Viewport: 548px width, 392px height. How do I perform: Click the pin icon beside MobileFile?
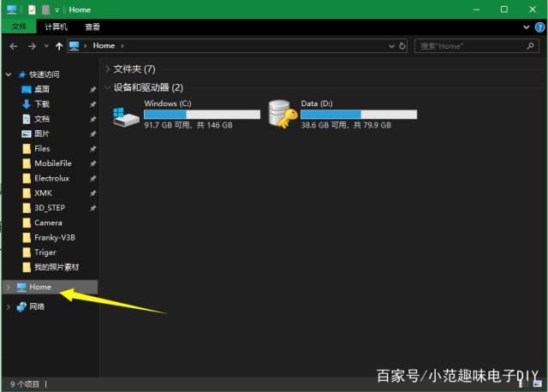(x=92, y=163)
